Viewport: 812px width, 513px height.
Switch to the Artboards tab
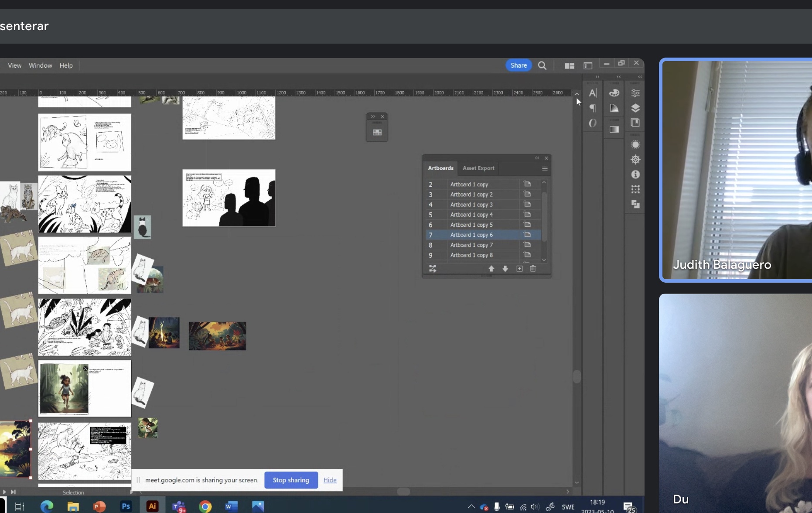click(x=440, y=168)
